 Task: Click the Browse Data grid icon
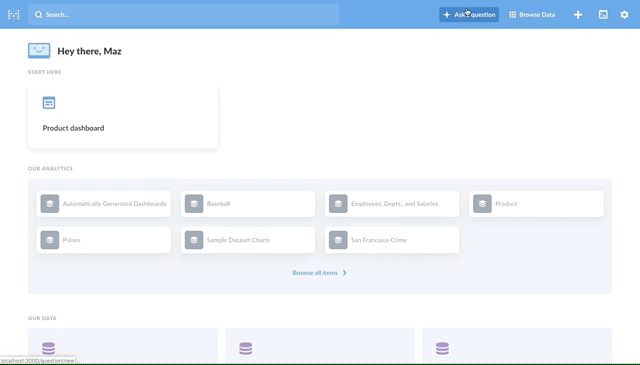tap(513, 15)
